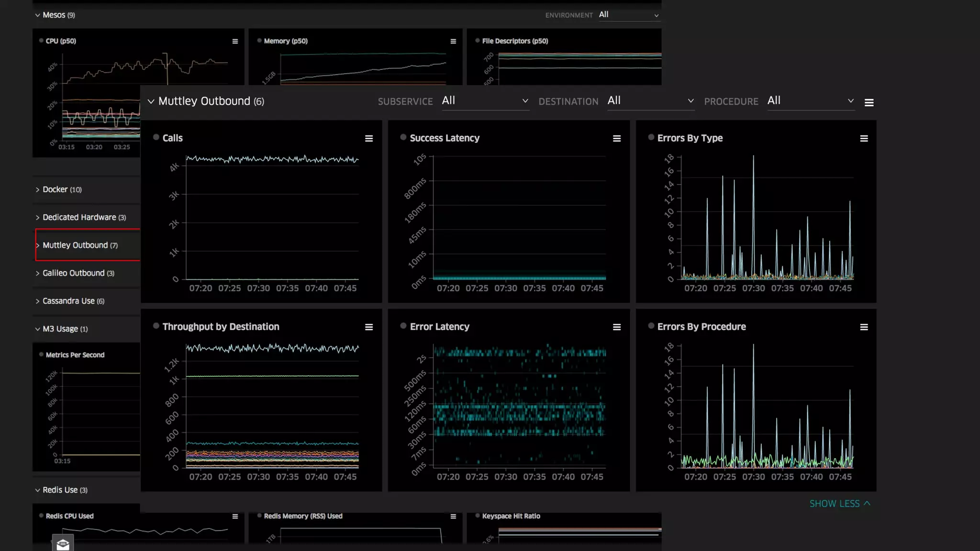Open the CPU (p50) panel menu icon
The width and height of the screenshot is (980, 551).
(x=235, y=42)
